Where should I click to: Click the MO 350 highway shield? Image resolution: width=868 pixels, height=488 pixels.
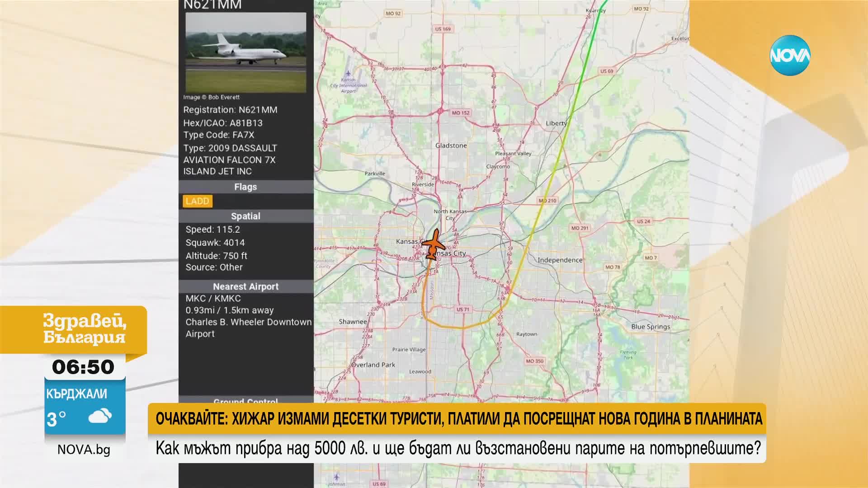534,361
